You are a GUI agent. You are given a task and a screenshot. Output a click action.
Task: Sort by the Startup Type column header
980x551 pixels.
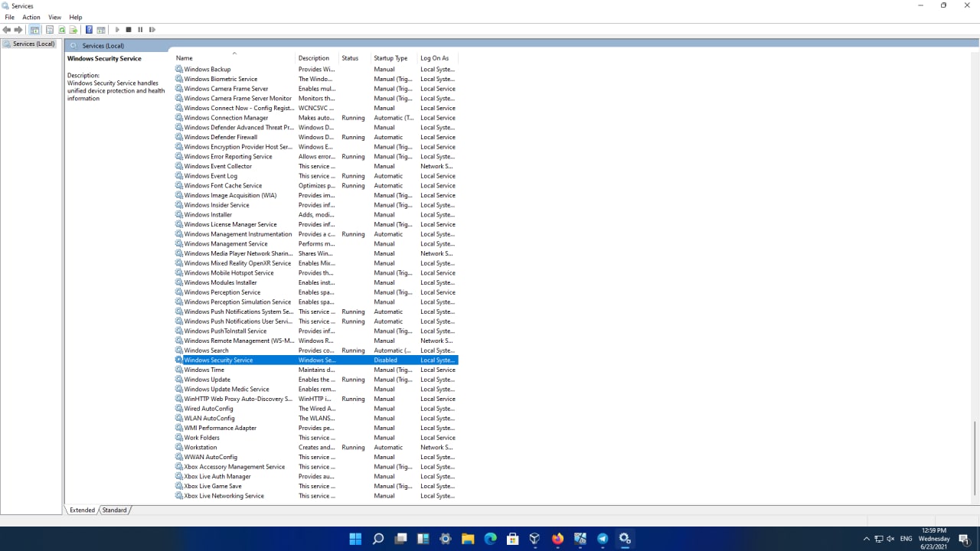pyautogui.click(x=394, y=58)
